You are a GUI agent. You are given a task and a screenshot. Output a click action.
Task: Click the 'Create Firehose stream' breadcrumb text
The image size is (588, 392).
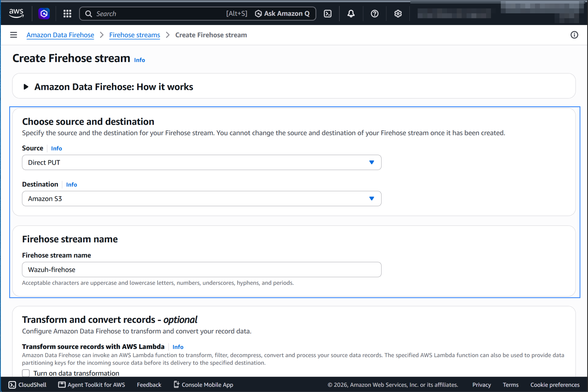(211, 35)
